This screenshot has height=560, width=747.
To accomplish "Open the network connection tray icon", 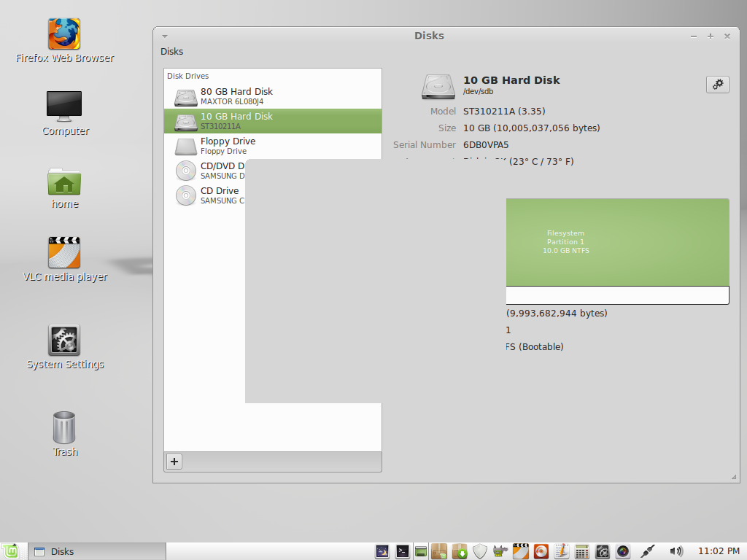I will (x=648, y=551).
